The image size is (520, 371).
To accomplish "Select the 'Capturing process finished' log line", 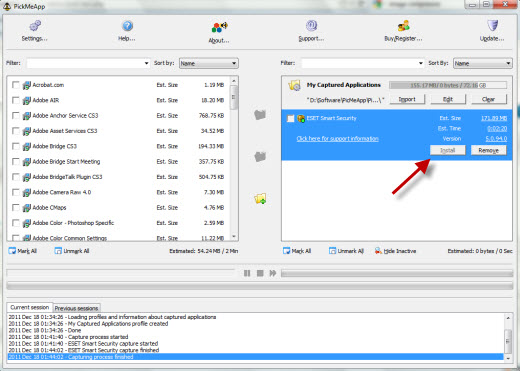I will pyautogui.click(x=255, y=357).
